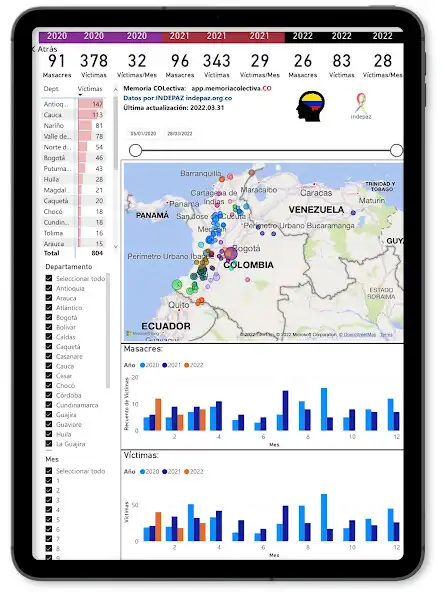
Task: Select the first purple 2020 header tab
Action: pyautogui.click(x=57, y=36)
